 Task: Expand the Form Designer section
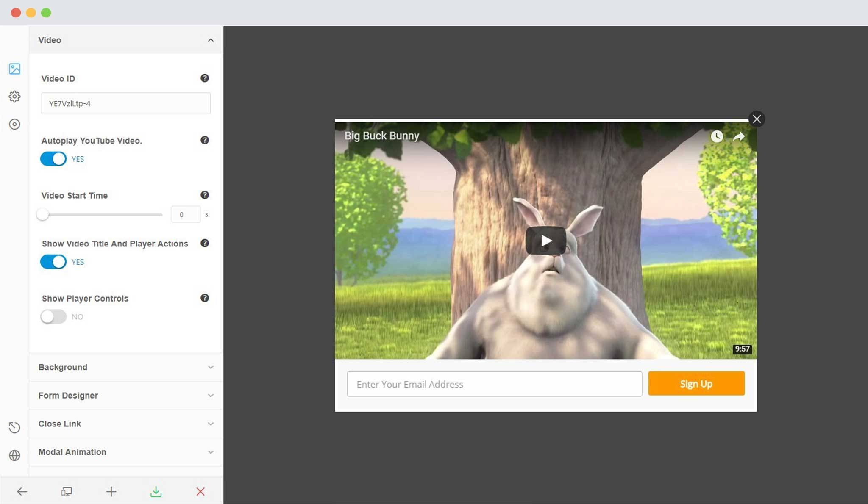pyautogui.click(x=126, y=396)
